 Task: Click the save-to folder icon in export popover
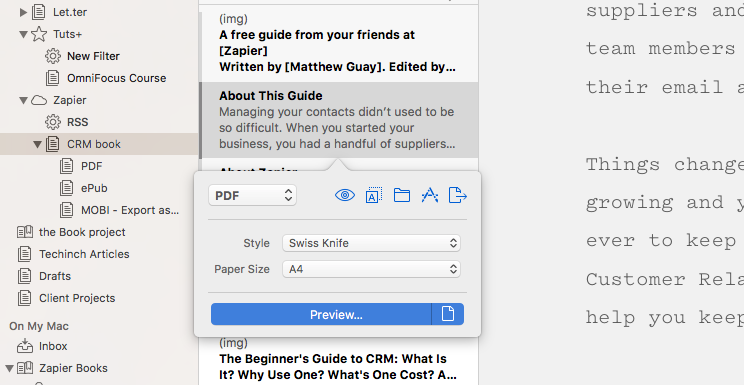point(402,195)
